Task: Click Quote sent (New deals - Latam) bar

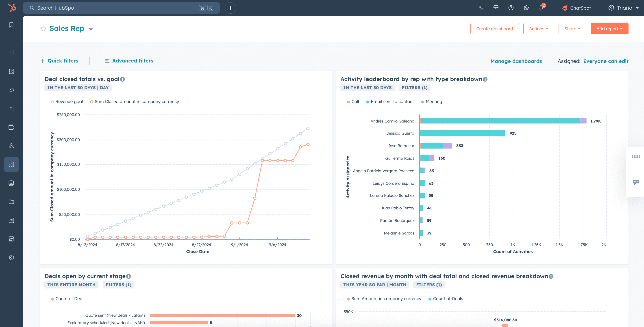Action: [222, 316]
